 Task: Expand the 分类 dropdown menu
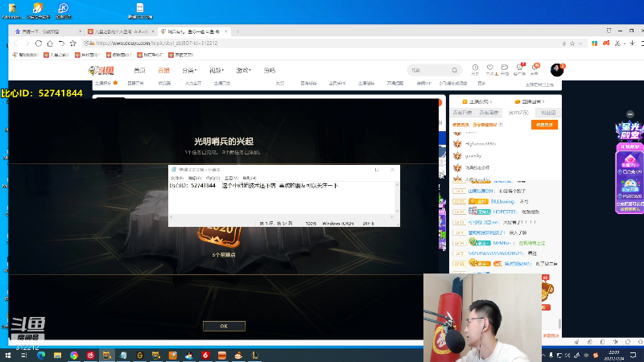point(189,70)
